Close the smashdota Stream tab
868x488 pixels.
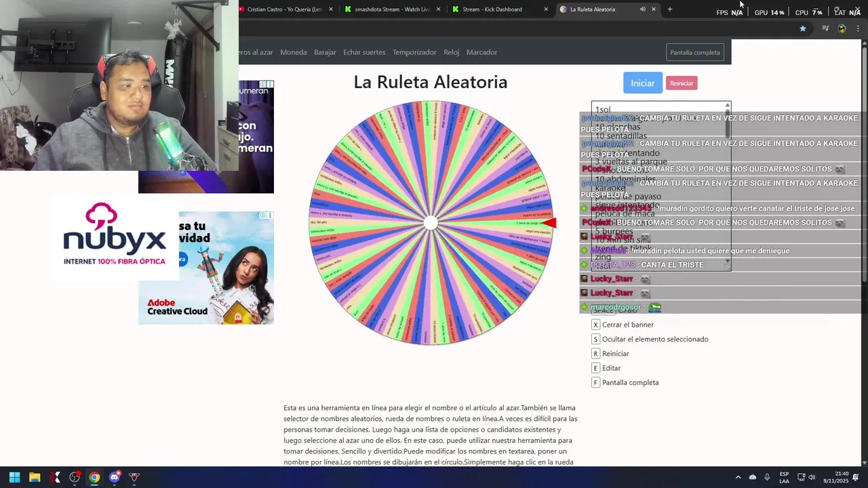coord(439,9)
